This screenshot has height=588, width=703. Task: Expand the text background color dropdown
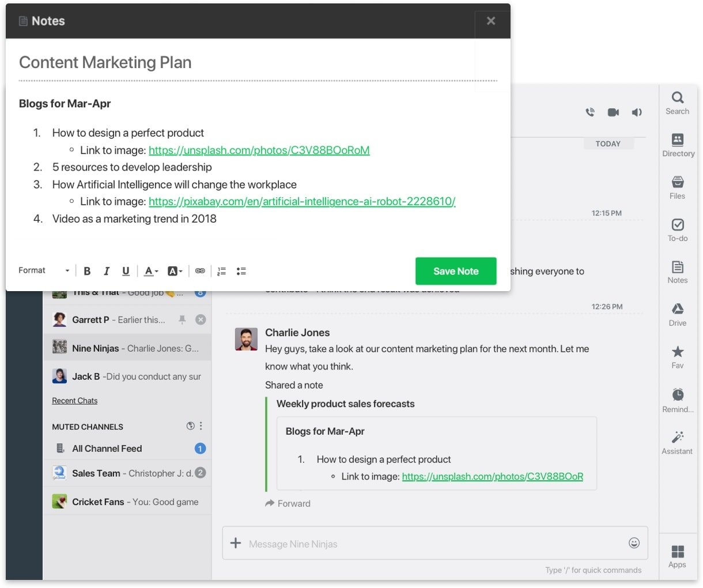pyautogui.click(x=175, y=271)
